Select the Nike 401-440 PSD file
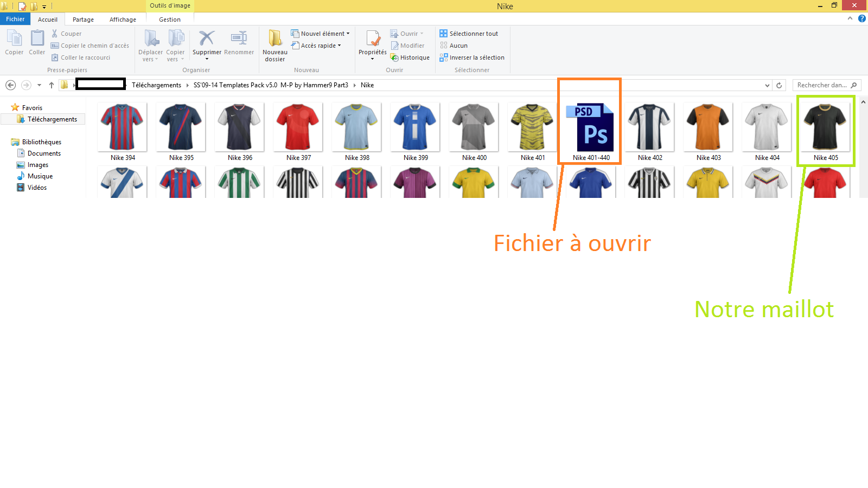 (591, 132)
